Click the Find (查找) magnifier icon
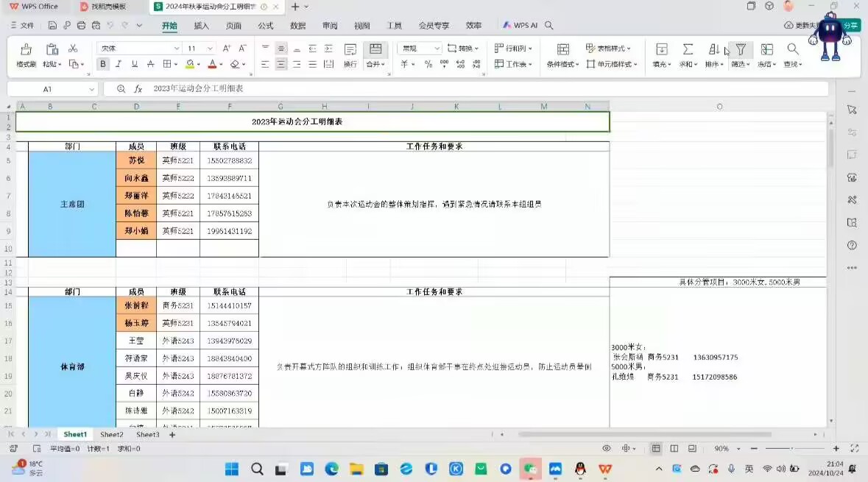 point(792,49)
